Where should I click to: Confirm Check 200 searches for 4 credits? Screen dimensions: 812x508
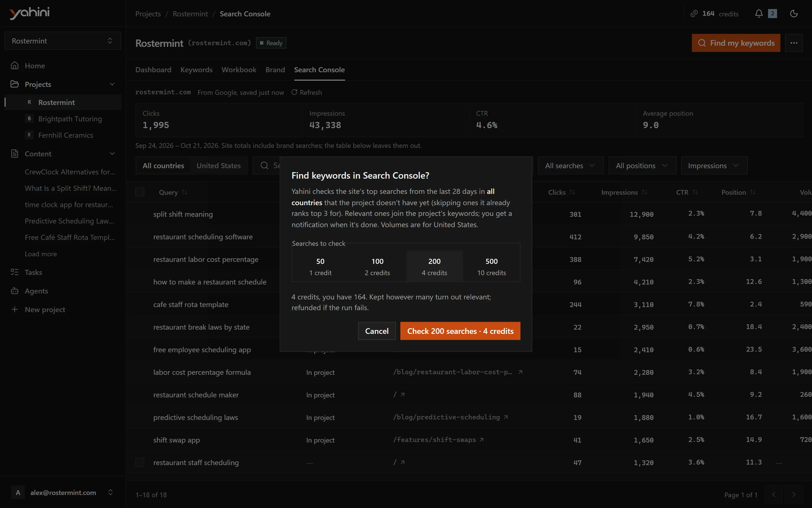(x=460, y=331)
